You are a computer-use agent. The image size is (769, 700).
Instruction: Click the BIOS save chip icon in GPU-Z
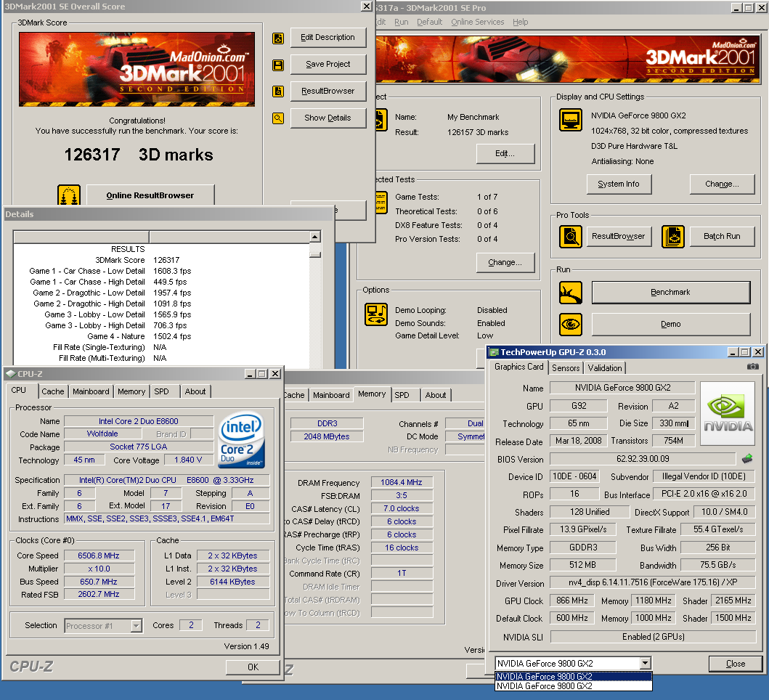pos(747,459)
